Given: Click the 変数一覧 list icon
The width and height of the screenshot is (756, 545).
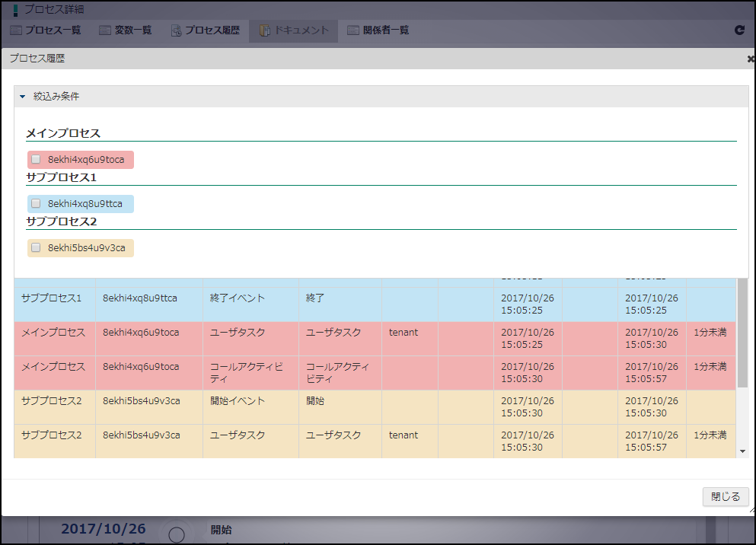Looking at the screenshot, I should [105, 30].
